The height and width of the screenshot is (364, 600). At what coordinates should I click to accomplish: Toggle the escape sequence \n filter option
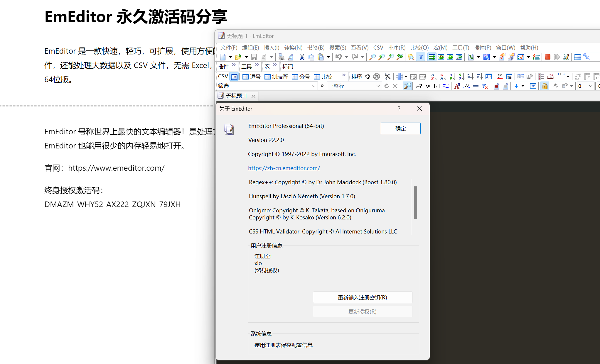point(428,86)
